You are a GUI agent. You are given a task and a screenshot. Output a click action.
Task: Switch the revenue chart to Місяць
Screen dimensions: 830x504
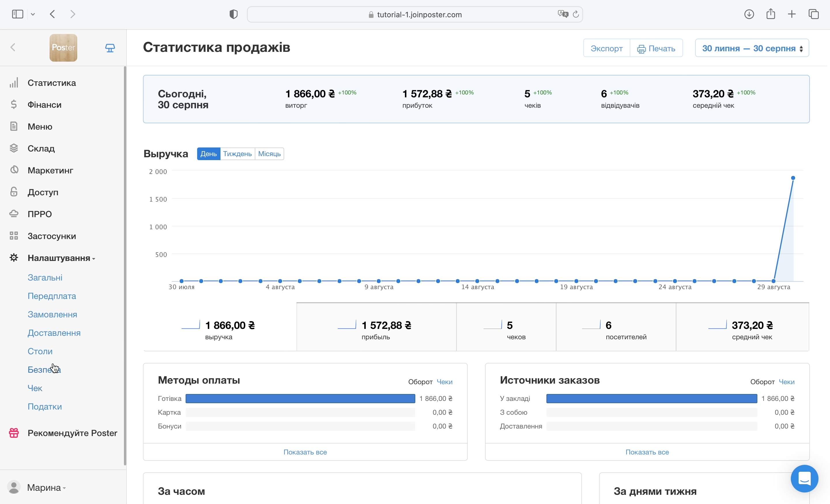coord(269,154)
